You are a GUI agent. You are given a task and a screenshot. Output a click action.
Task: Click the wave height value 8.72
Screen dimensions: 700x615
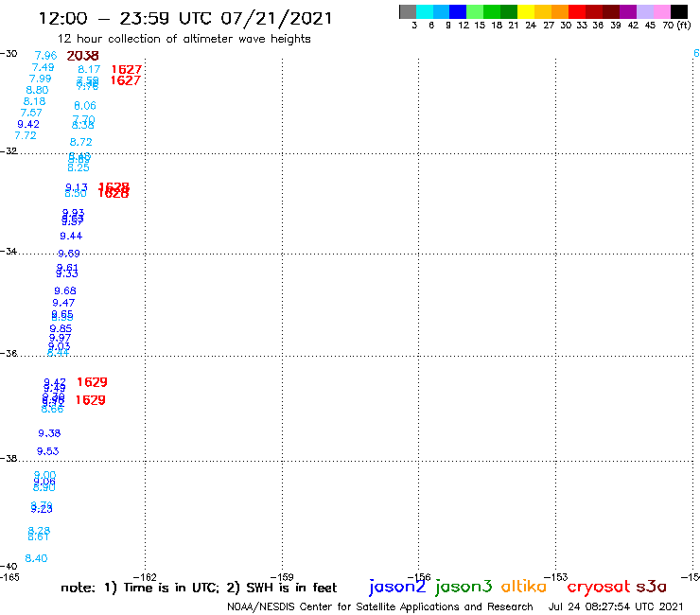[x=80, y=142]
